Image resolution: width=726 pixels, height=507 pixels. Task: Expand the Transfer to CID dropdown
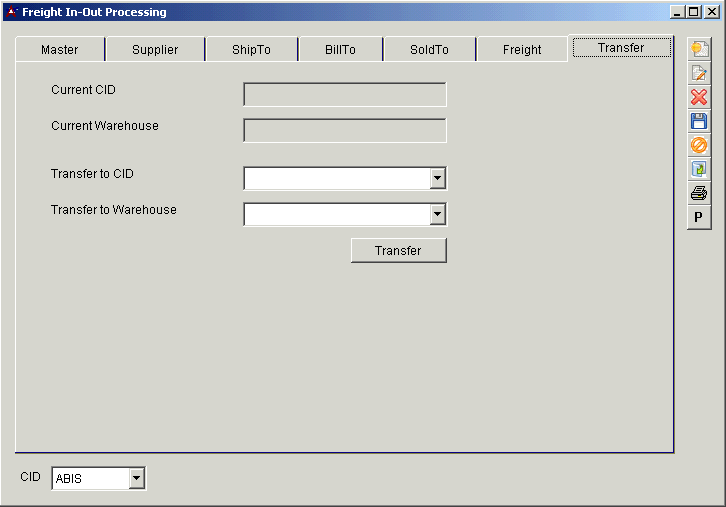click(437, 178)
